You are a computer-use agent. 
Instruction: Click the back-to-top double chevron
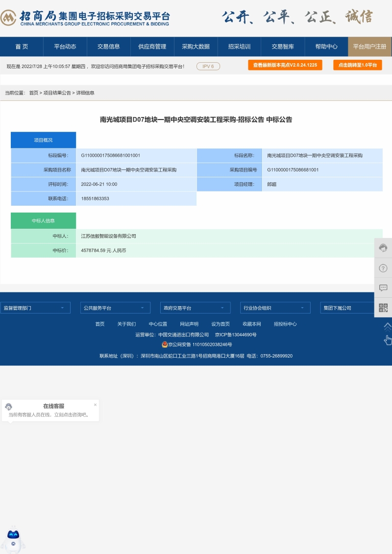pos(388,327)
